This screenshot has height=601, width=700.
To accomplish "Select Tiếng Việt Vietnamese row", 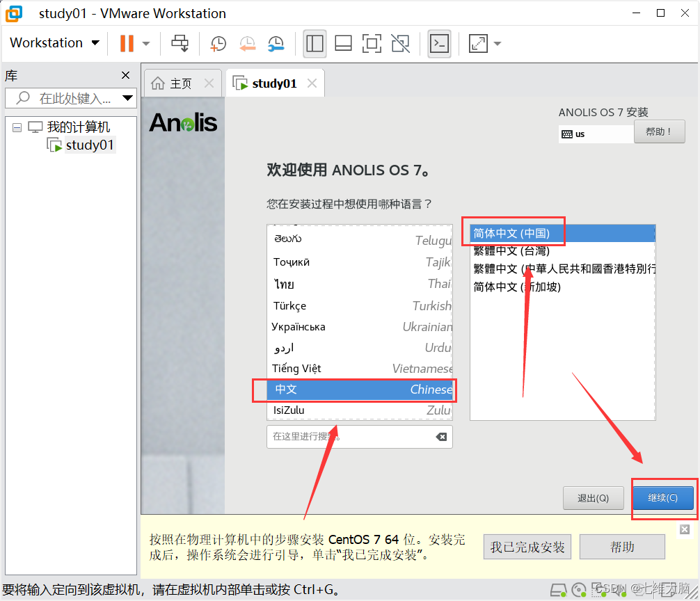I will pos(360,369).
